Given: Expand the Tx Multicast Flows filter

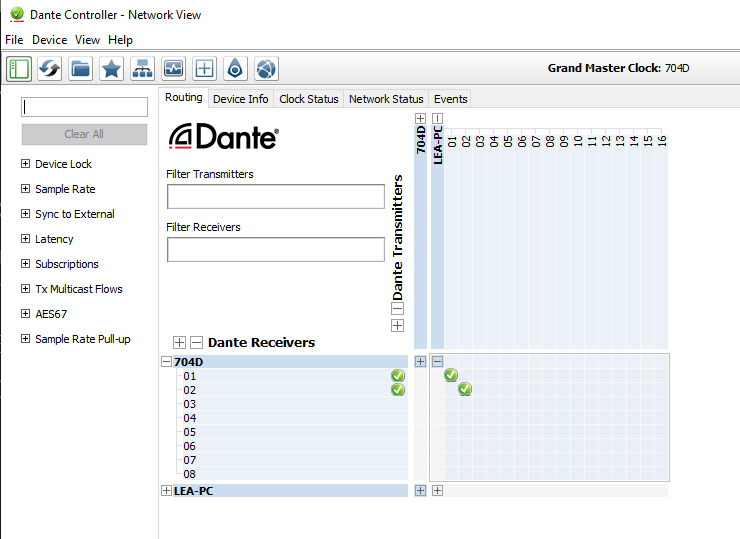Looking at the screenshot, I should (x=25, y=289).
